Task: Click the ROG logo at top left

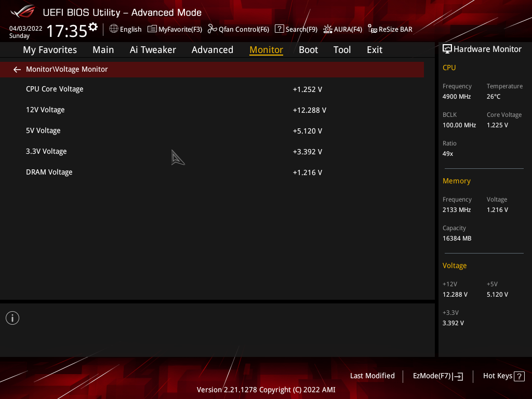Action: tap(23, 11)
